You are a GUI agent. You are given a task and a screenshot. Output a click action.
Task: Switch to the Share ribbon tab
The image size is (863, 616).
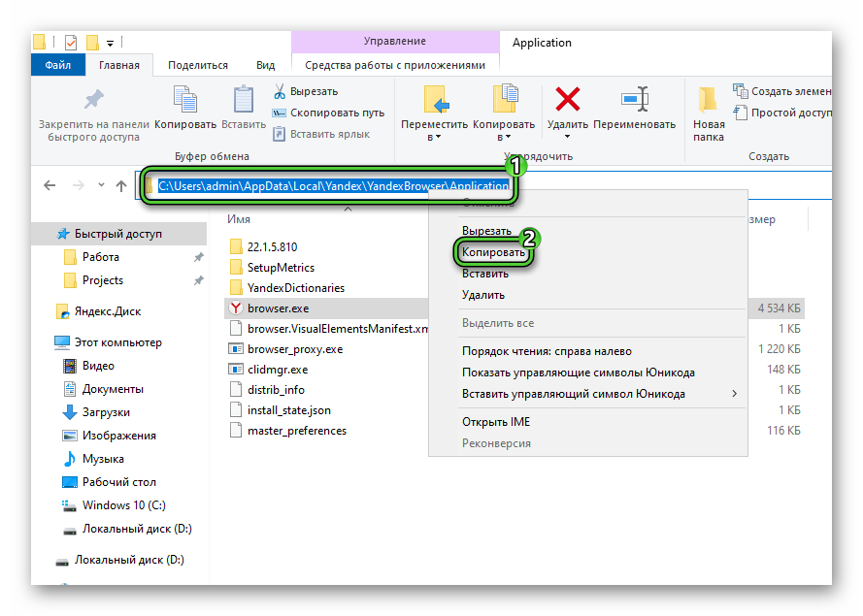coord(197,65)
